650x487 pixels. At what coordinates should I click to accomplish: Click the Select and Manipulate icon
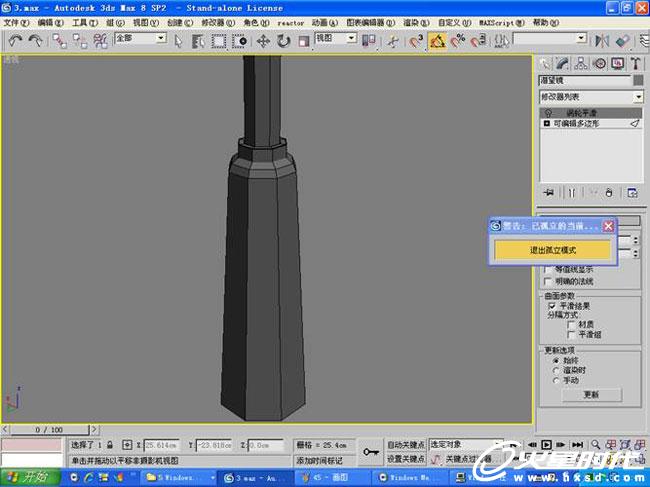tap(393, 41)
